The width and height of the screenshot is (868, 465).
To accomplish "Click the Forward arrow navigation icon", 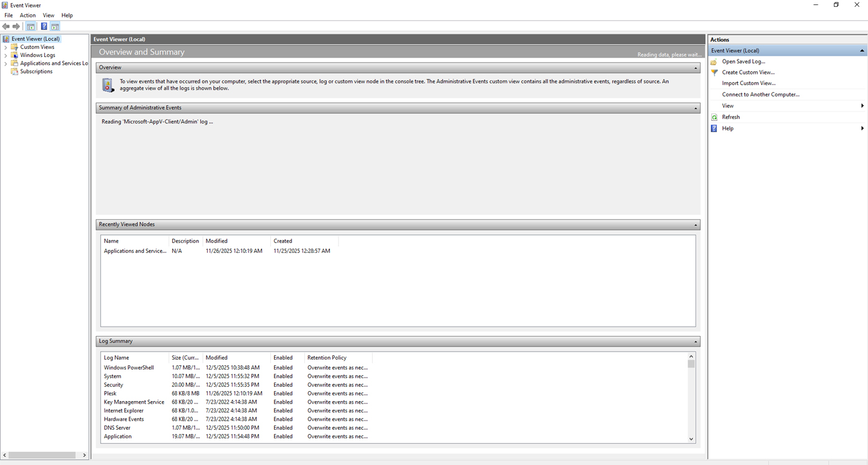I will click(16, 26).
